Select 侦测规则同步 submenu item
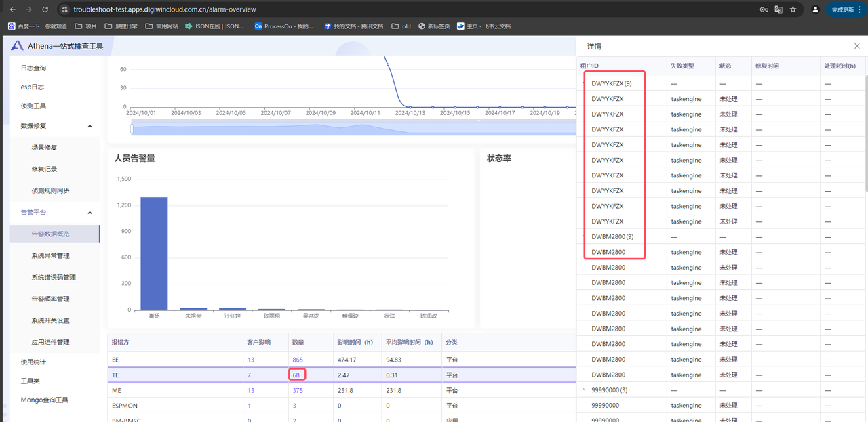This screenshot has width=868, height=422. pos(50,190)
